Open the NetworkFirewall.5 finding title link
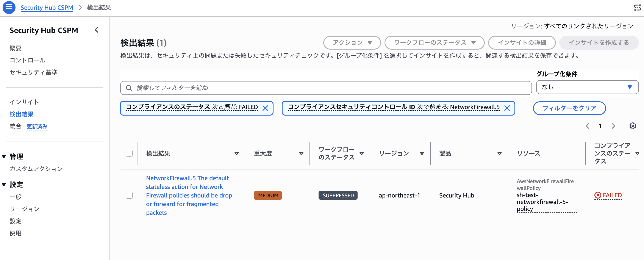Screen dimensions: 644x260 point(189,195)
